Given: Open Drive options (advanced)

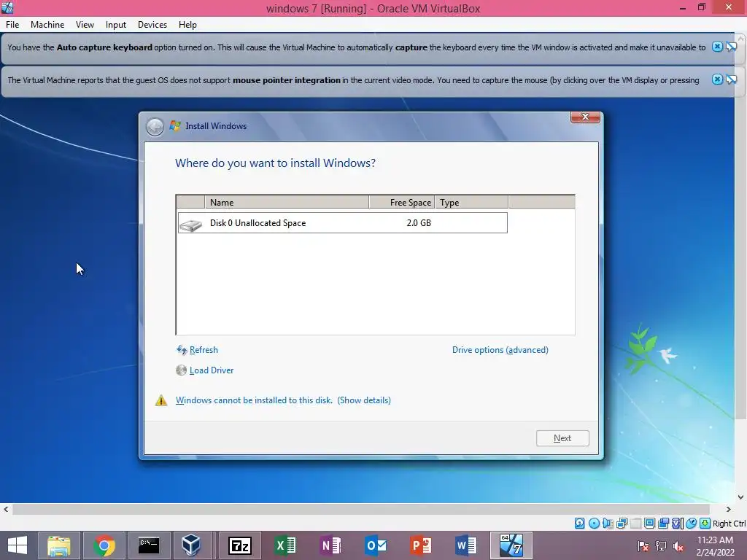Looking at the screenshot, I should point(500,350).
